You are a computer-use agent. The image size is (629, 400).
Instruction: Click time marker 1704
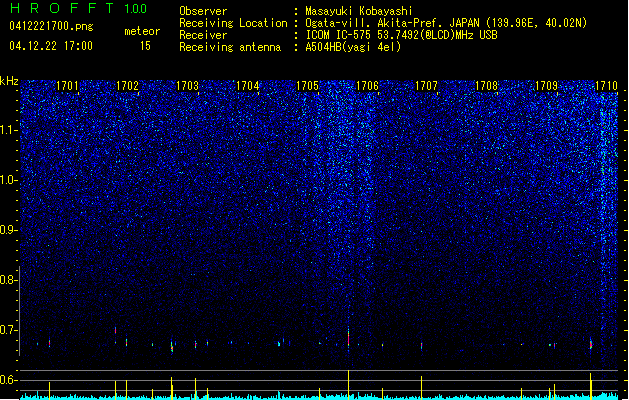coord(248,86)
